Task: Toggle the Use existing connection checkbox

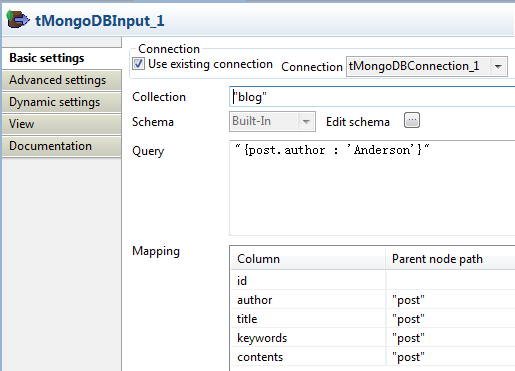Action: pyautogui.click(x=138, y=64)
